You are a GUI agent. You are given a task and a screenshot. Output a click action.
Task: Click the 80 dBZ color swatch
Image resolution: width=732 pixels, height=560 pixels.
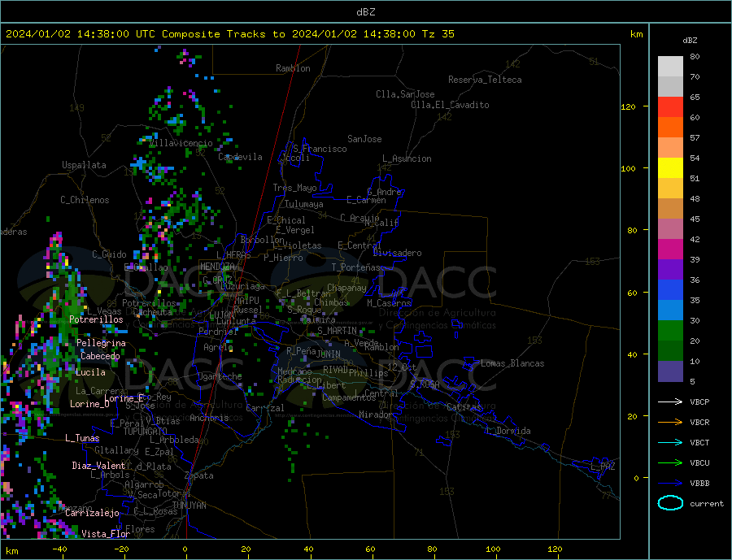(670, 67)
